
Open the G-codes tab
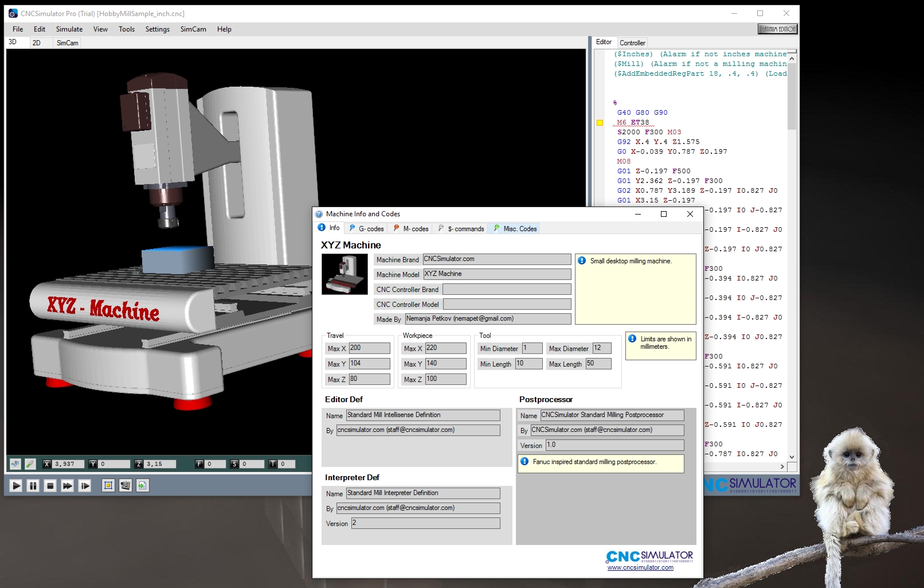367,229
